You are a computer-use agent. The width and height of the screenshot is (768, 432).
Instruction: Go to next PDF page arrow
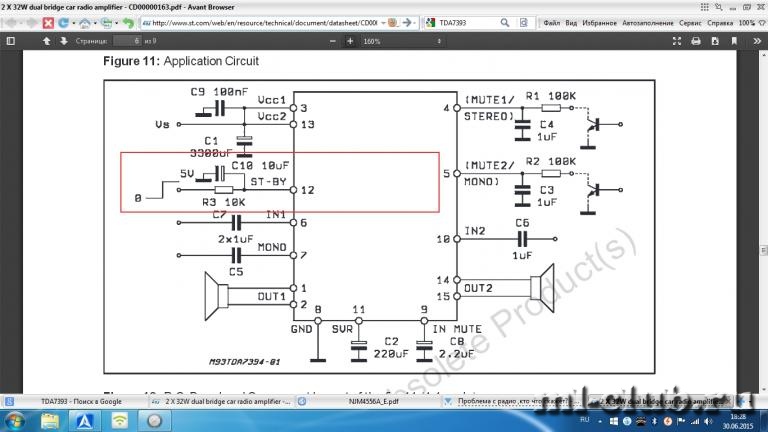tap(64, 41)
